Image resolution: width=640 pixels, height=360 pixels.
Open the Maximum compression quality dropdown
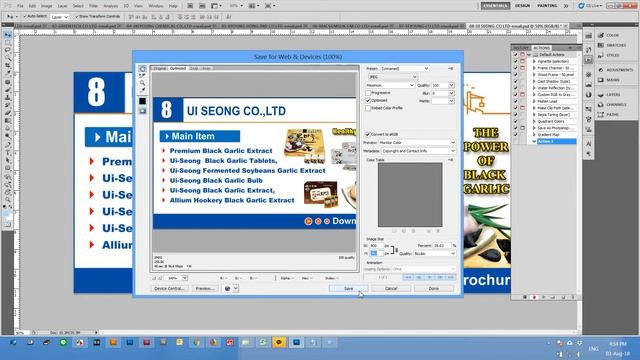(x=390, y=85)
